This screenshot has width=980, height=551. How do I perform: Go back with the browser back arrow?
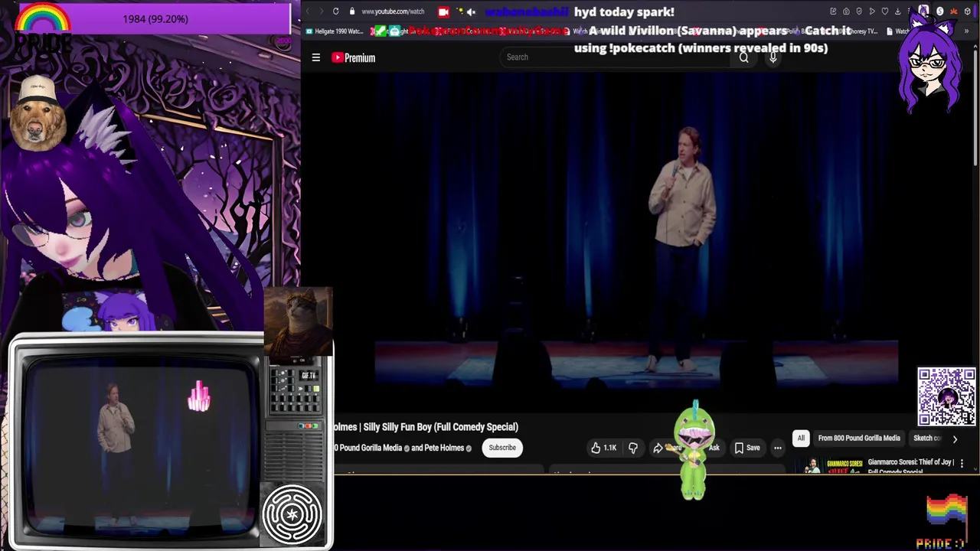308,11
